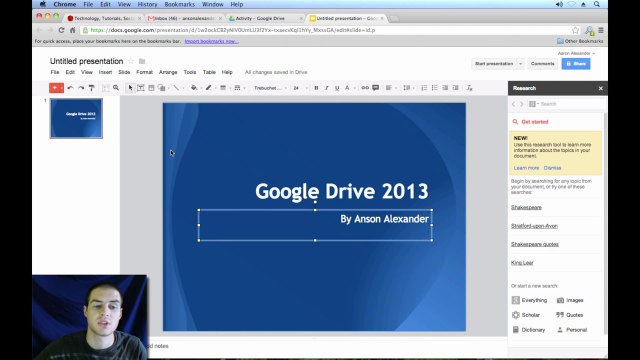Start a Dictionary search
Image resolution: width=640 pixels, height=360 pixels.
click(529, 329)
